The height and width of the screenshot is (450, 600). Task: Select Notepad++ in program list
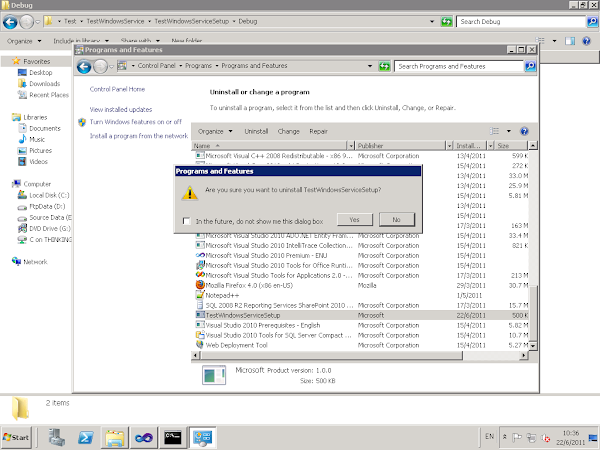pyautogui.click(x=360, y=295)
